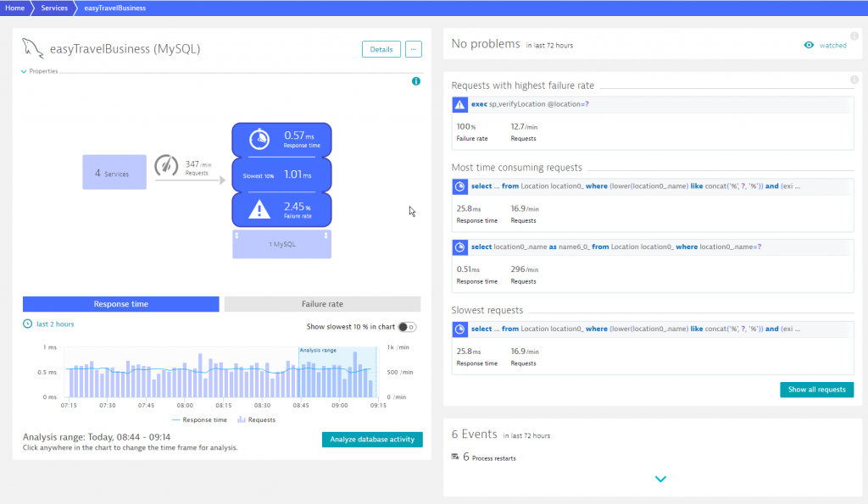Click the warning icon on the sp_verifyLocation request
The image size is (868, 504).
coord(459,104)
